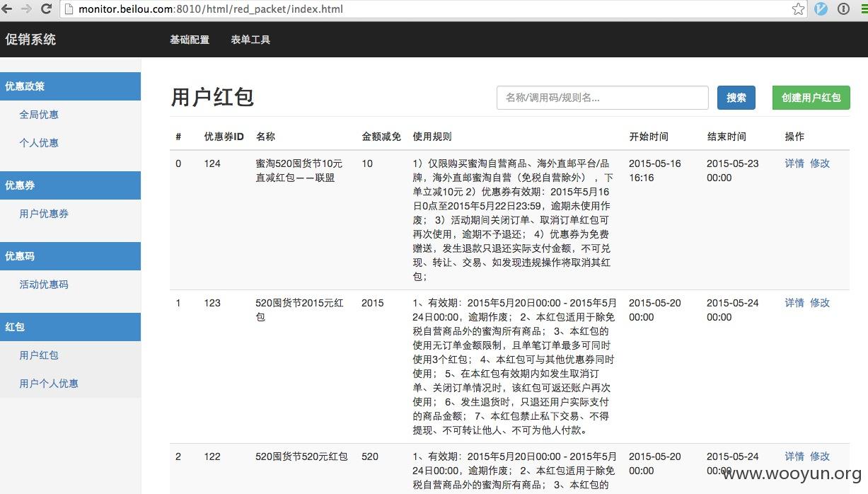Select the 优惠券 sidebar header
The width and height of the screenshot is (868, 494).
coord(70,185)
